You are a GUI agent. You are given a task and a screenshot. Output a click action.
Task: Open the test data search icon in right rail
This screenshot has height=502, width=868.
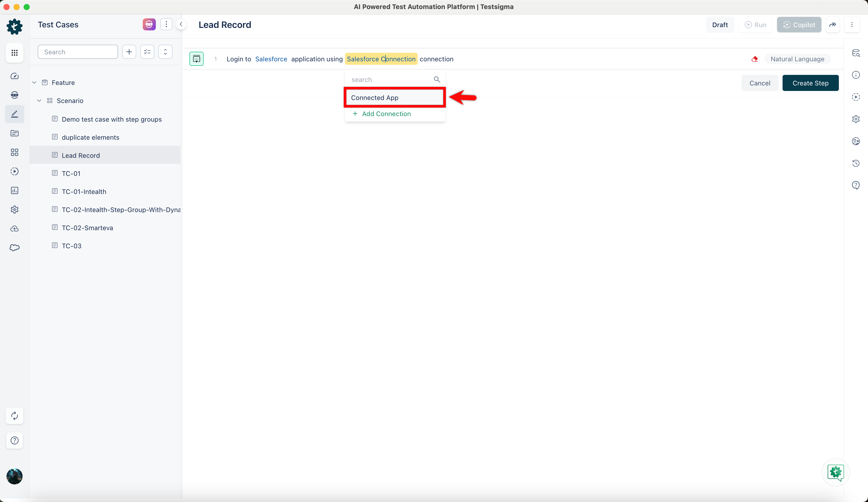coord(856,53)
